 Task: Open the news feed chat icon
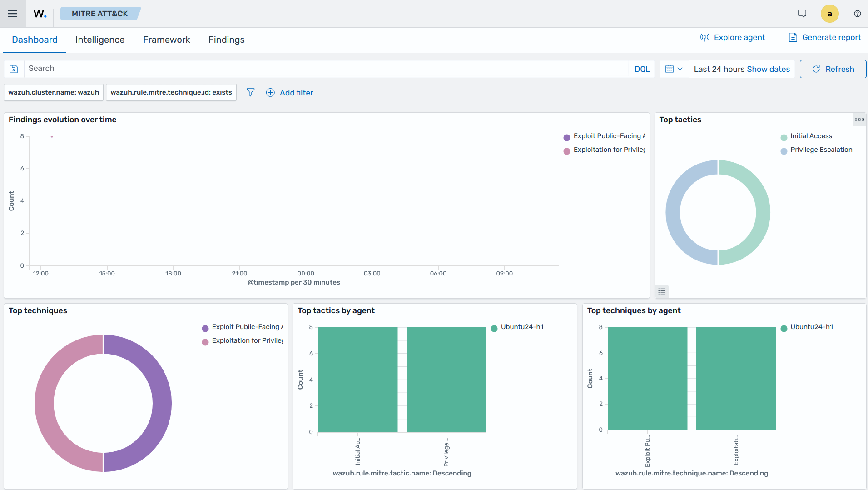click(x=802, y=14)
